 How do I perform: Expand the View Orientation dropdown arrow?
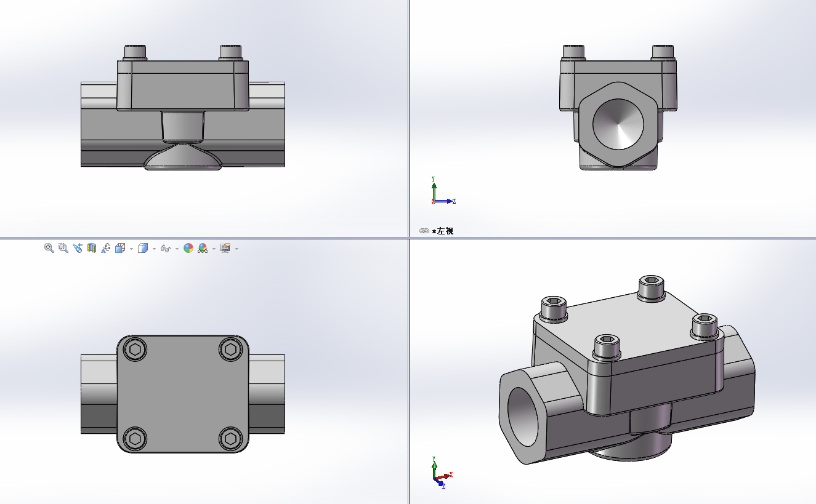tap(131, 249)
